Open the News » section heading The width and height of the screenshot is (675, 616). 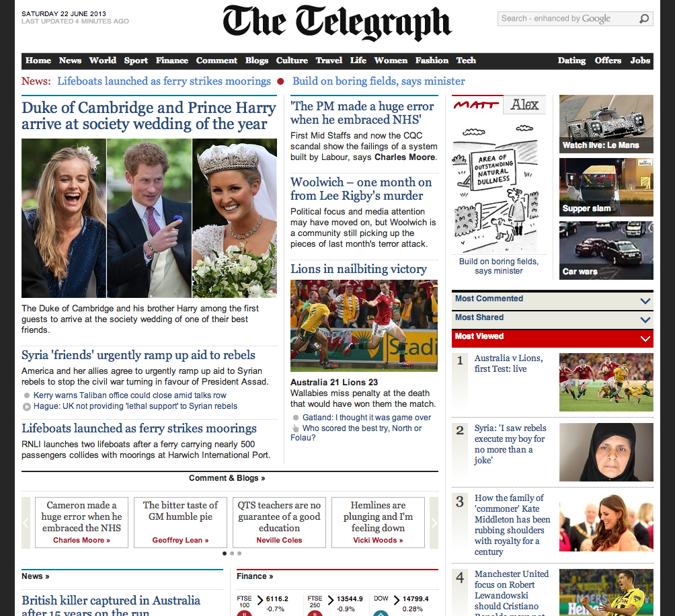pos(36,576)
